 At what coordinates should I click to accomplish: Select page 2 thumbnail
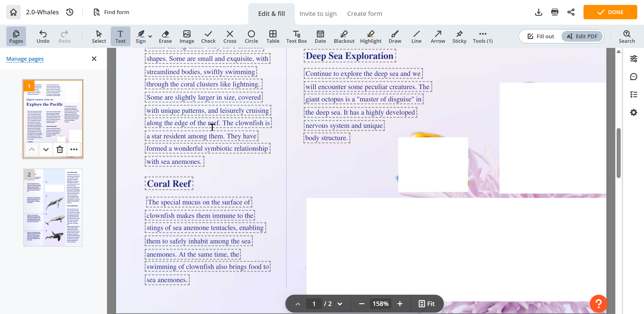(x=53, y=208)
